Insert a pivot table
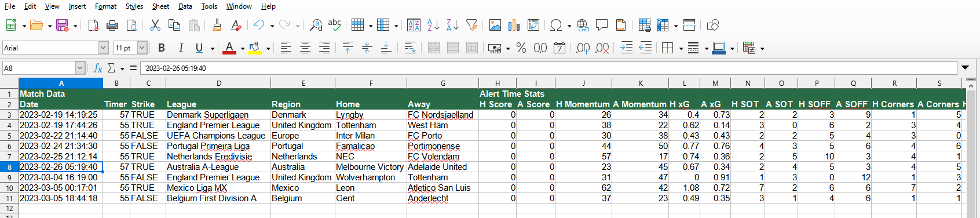This screenshot has width=980, height=218. coord(533,25)
